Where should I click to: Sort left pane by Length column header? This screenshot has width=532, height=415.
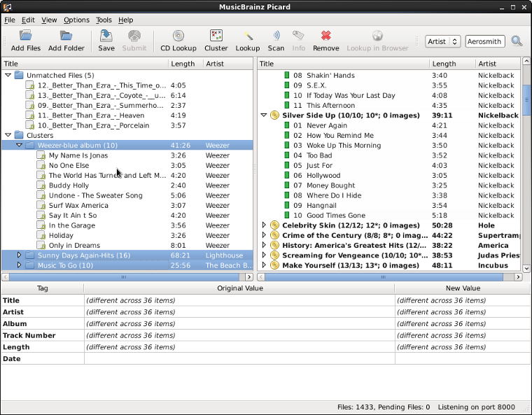point(183,64)
